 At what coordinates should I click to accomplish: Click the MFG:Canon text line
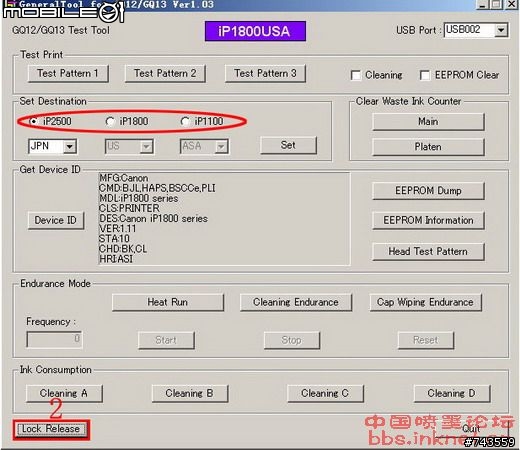pyautogui.click(x=124, y=178)
